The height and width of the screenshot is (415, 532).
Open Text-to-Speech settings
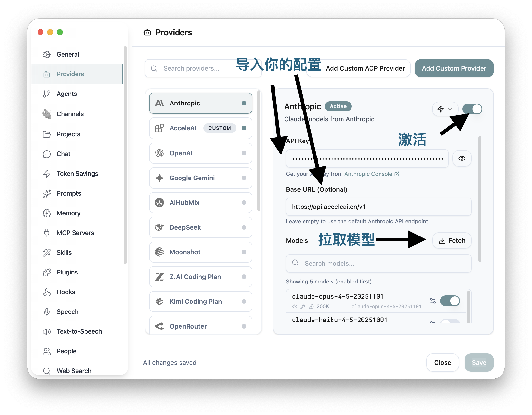[x=79, y=331]
